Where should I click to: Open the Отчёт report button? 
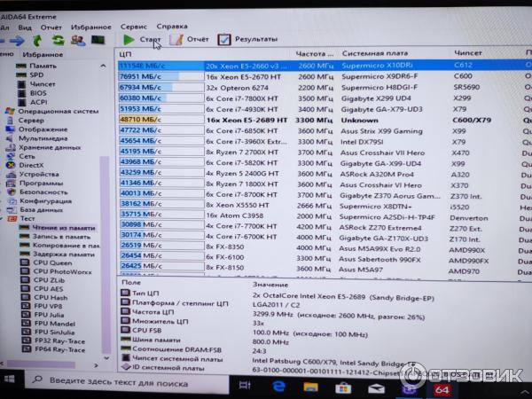coord(189,39)
